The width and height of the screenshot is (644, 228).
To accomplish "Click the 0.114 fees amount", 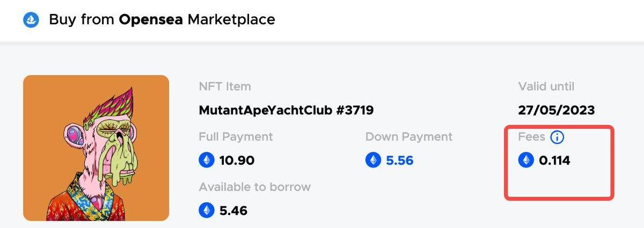I will 554,160.
